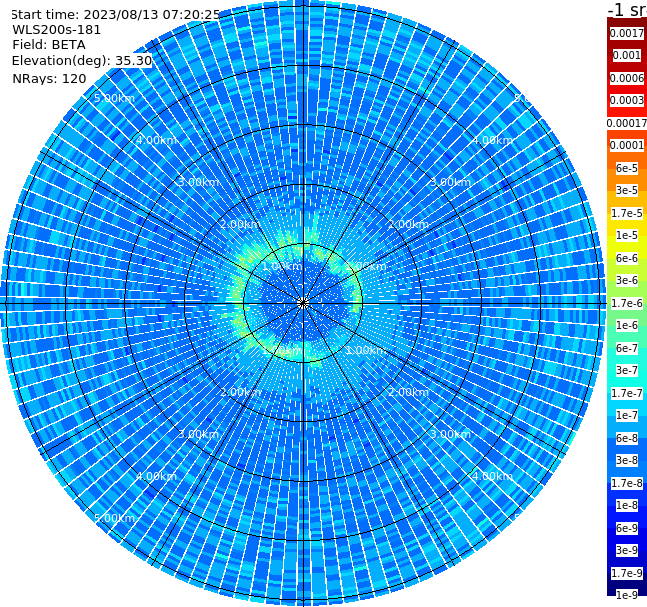
Task: Click the Field: BETA label
Action: click(x=49, y=45)
